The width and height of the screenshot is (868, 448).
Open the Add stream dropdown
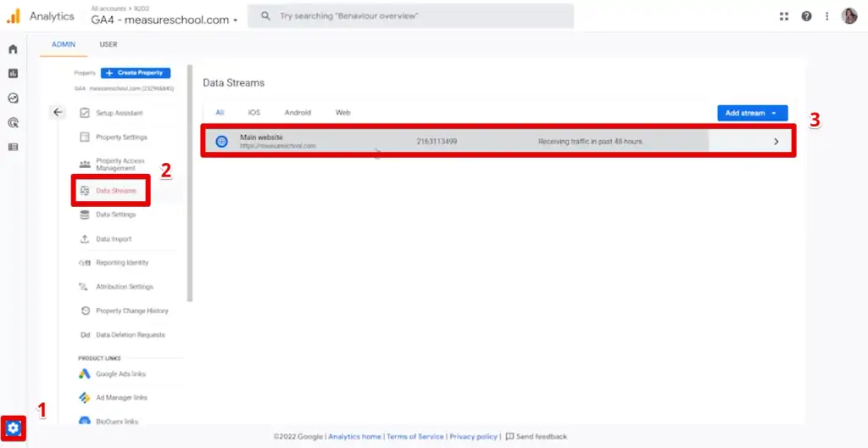tap(753, 113)
